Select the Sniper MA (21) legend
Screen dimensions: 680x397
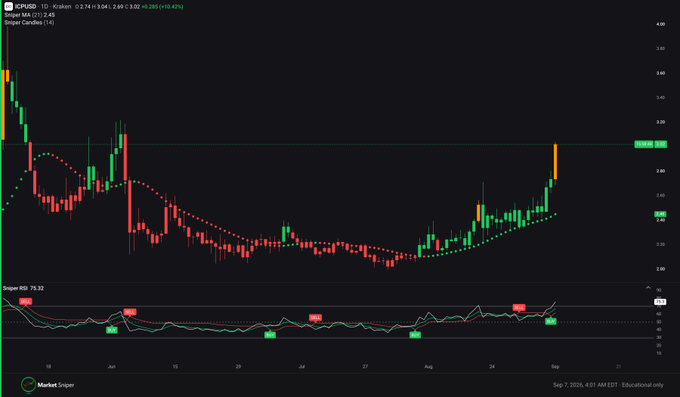29,15
